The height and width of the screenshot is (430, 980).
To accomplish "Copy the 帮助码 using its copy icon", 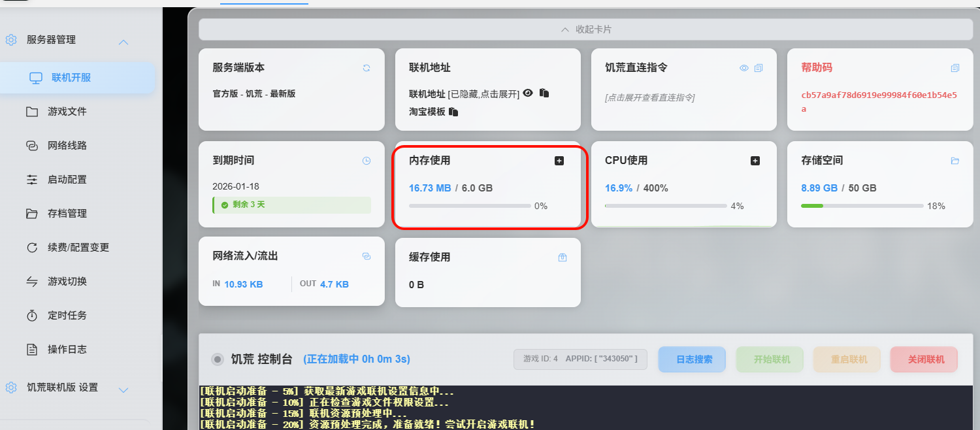I will click(x=955, y=68).
